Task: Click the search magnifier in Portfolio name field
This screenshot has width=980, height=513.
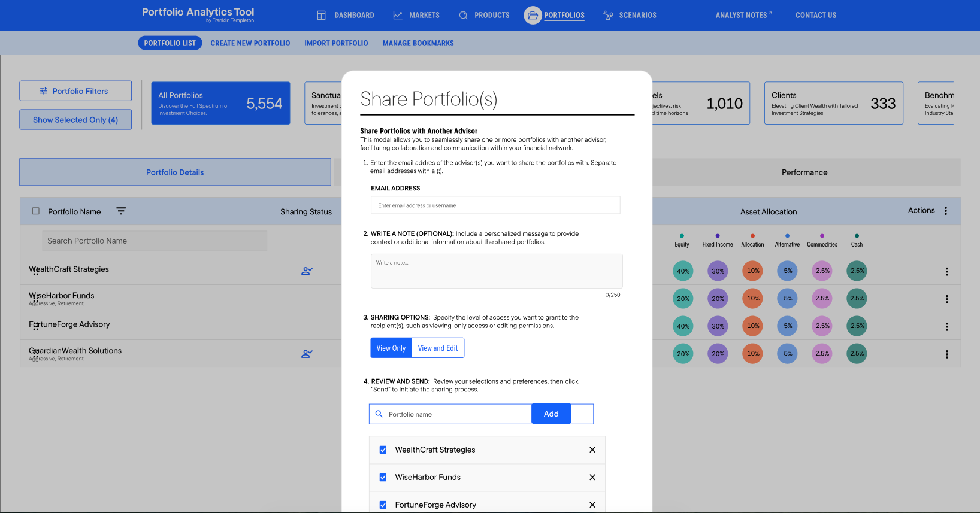Action: (379, 414)
